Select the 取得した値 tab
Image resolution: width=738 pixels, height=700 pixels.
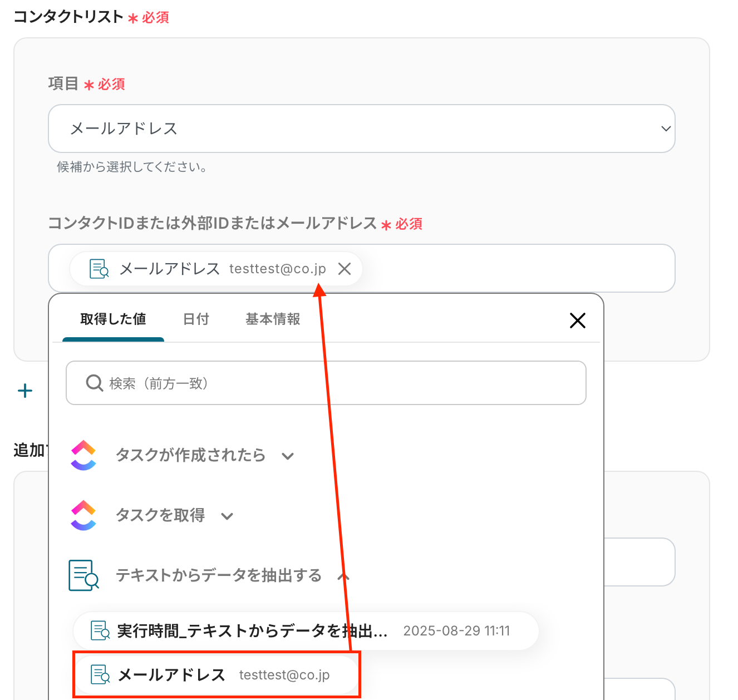(113, 319)
